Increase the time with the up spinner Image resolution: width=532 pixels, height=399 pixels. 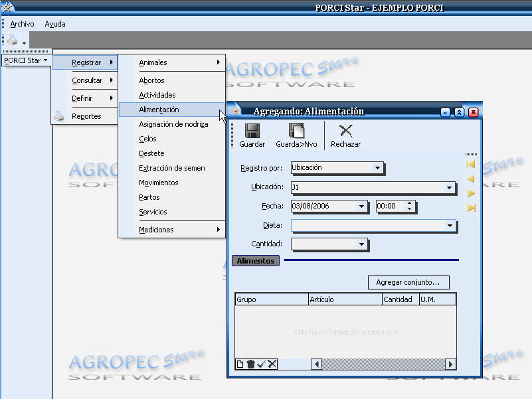point(410,203)
